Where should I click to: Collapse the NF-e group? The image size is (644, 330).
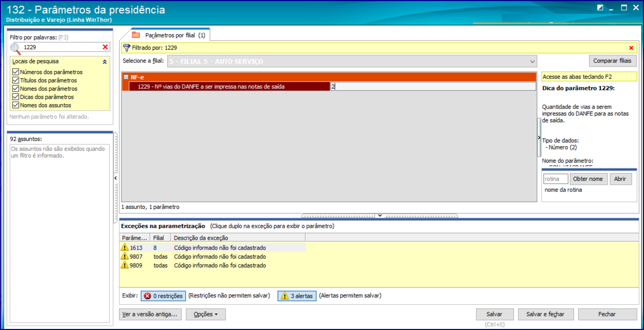coord(126,77)
